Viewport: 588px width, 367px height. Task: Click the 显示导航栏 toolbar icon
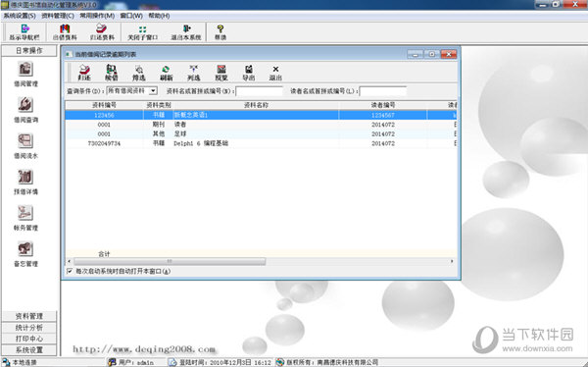coord(24,32)
